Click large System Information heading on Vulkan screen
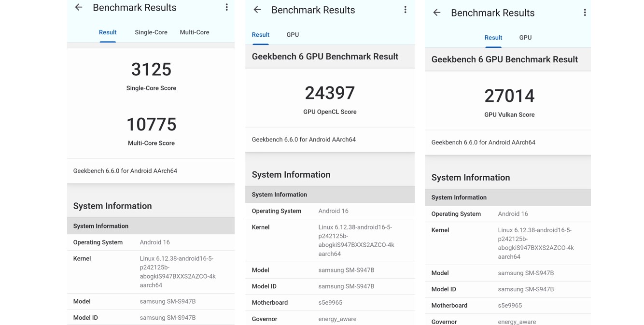The image size is (644, 325). (x=471, y=178)
